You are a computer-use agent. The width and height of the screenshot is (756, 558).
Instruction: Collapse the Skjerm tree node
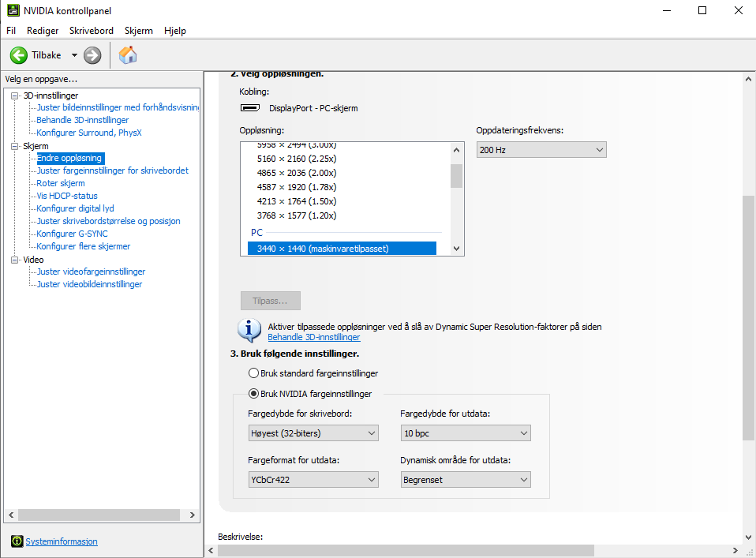[x=14, y=146]
